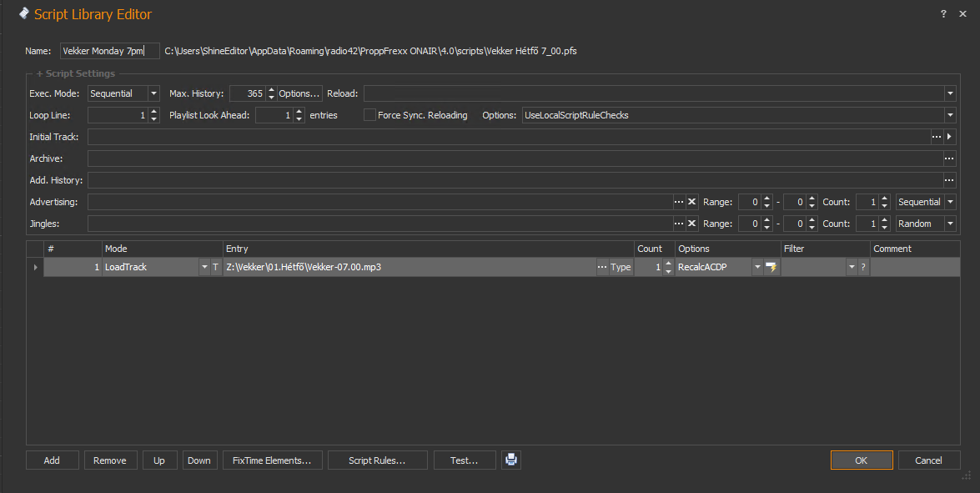Click the Add button

click(x=52, y=460)
